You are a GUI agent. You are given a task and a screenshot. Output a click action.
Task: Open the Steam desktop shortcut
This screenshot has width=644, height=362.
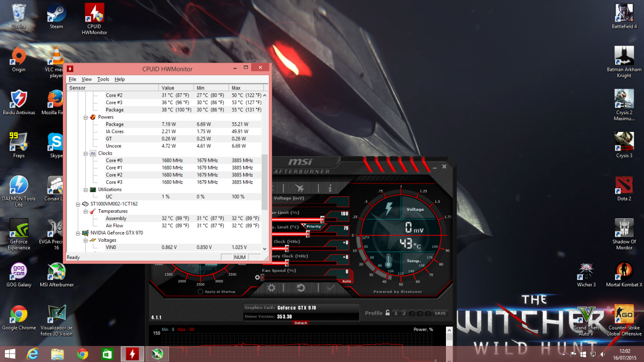coord(56,17)
